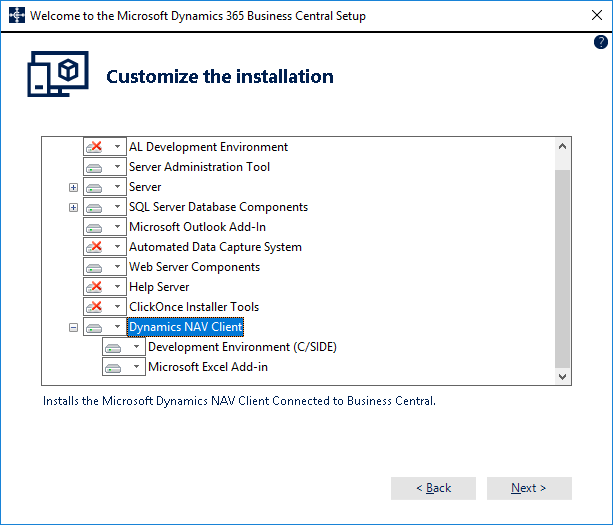Click the Microsoft Outlook Add-In drive icon

pyautogui.click(x=94, y=227)
